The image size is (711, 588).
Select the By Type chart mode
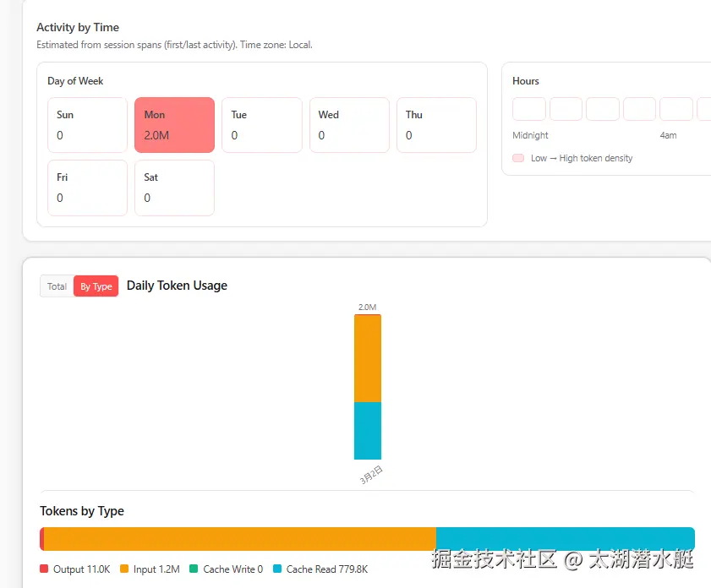click(x=96, y=286)
